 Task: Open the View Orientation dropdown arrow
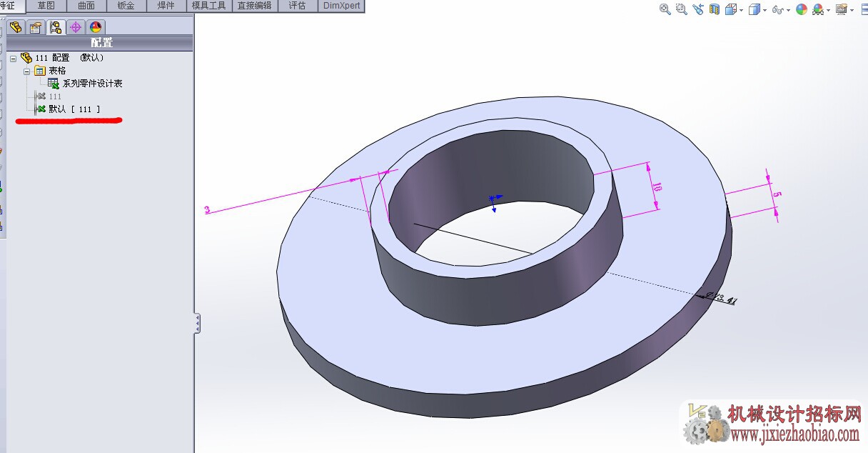742,10
